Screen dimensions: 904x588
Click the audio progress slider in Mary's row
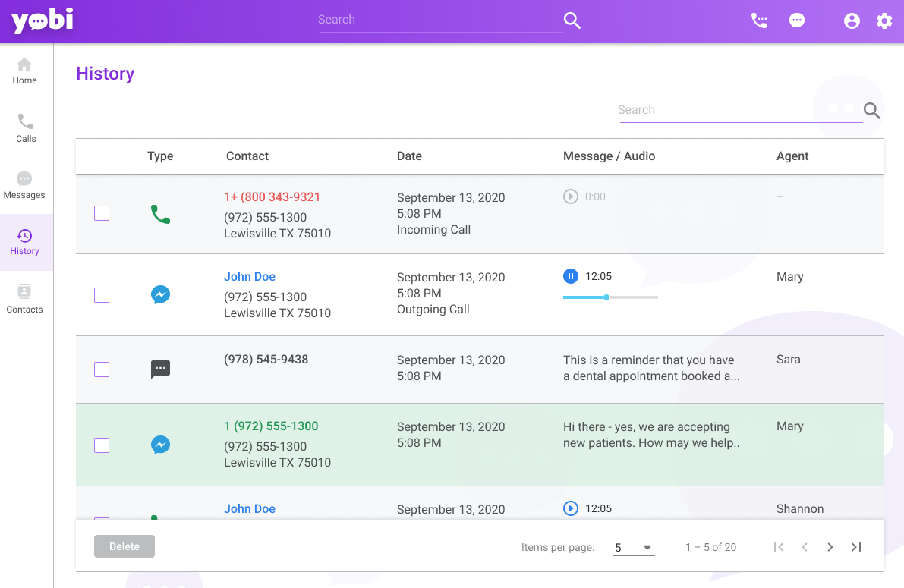[610, 297]
